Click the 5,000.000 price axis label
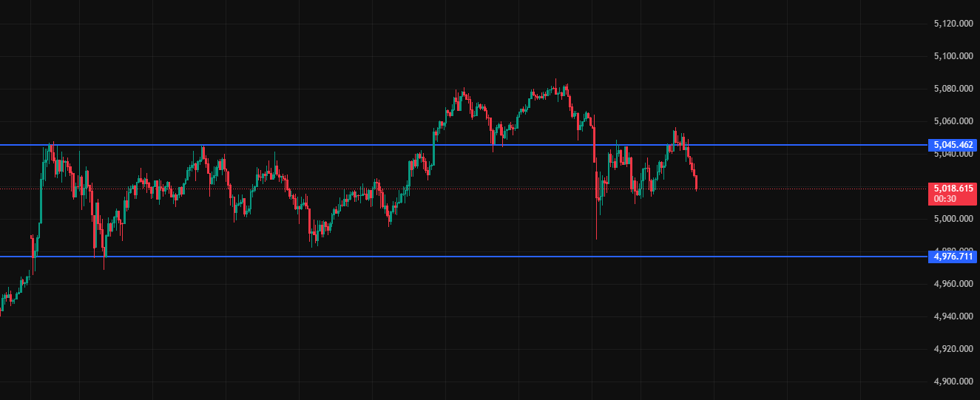 tap(953, 219)
